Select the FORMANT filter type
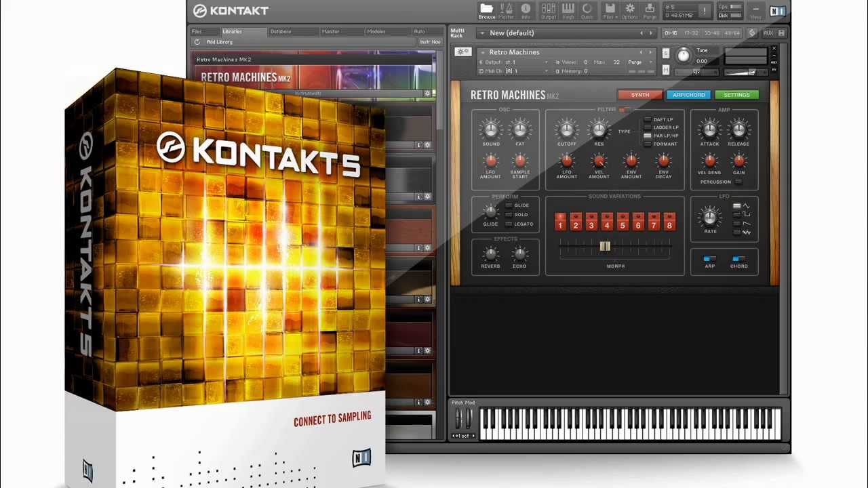Image resolution: width=868 pixels, height=488 pixels. click(x=648, y=144)
